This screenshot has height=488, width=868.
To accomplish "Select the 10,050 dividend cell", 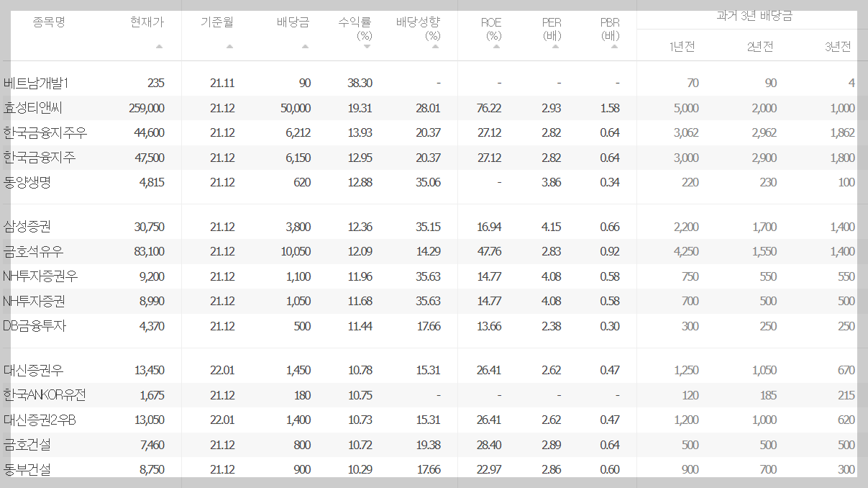I will [x=296, y=252].
